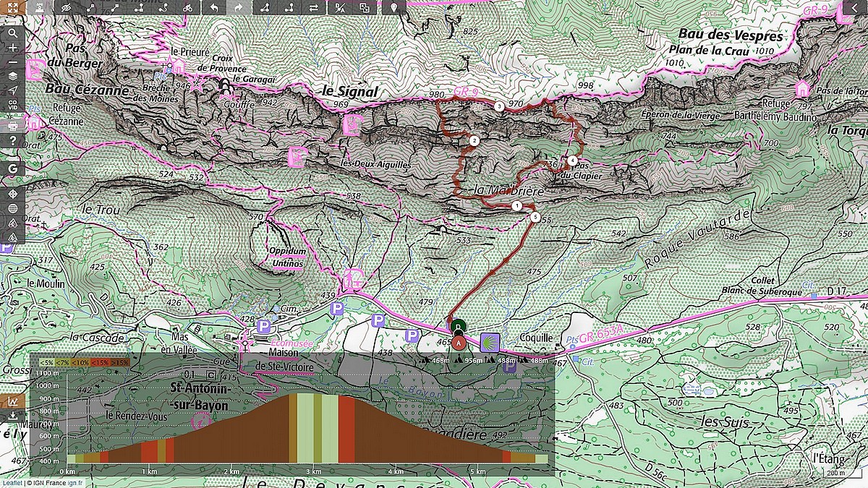The height and width of the screenshot is (488, 868).
Task: Click the G icon in left sidebar
Action: 13,168
